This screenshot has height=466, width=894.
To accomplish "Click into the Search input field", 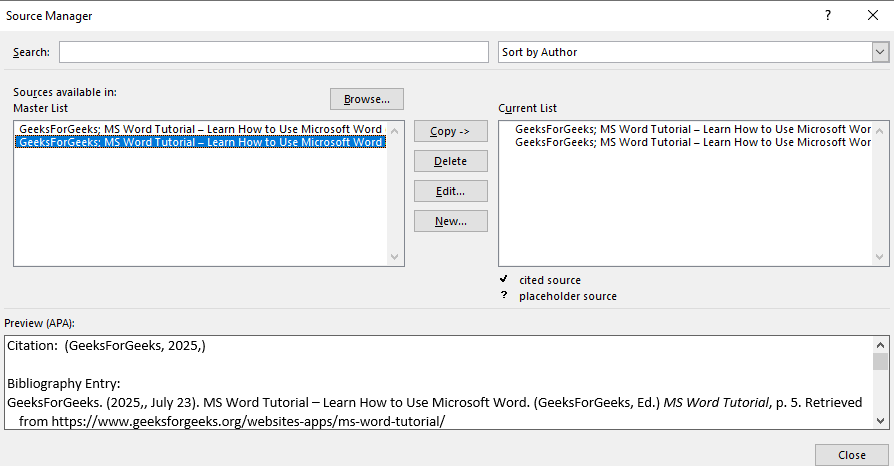I will pos(274,52).
